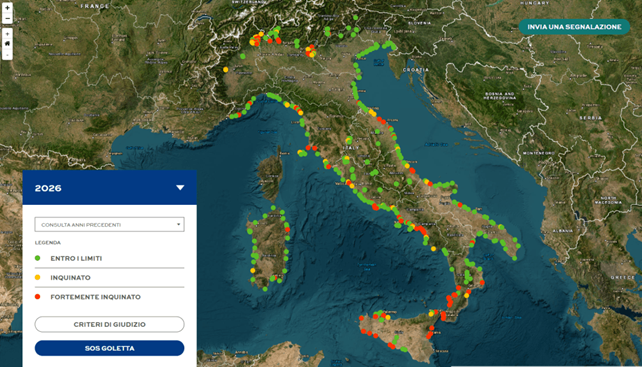The height and width of the screenshot is (367, 642).
Task: Toggle the Inquinato legend filter
Action: tap(109, 278)
